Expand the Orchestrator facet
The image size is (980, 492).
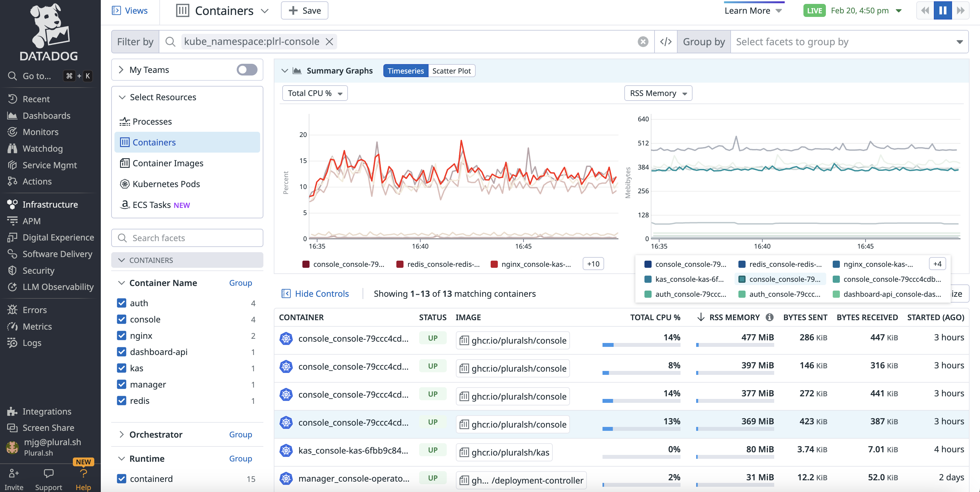coord(121,434)
